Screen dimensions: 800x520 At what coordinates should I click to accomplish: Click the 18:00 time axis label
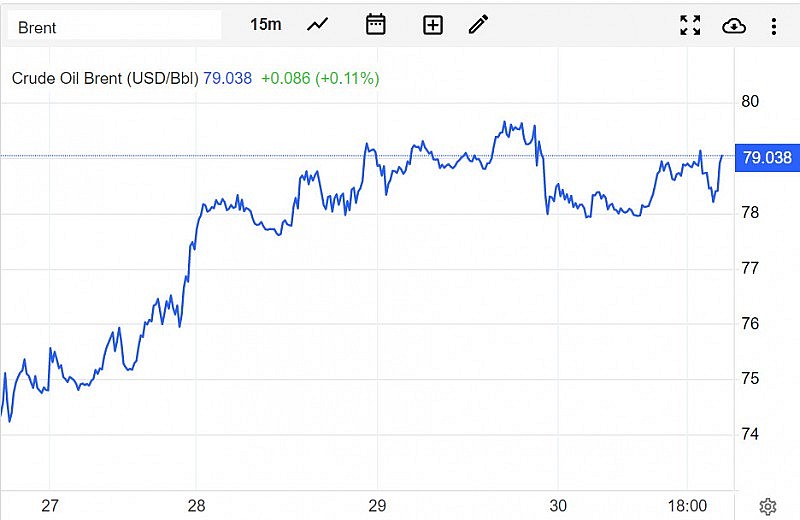tap(687, 506)
